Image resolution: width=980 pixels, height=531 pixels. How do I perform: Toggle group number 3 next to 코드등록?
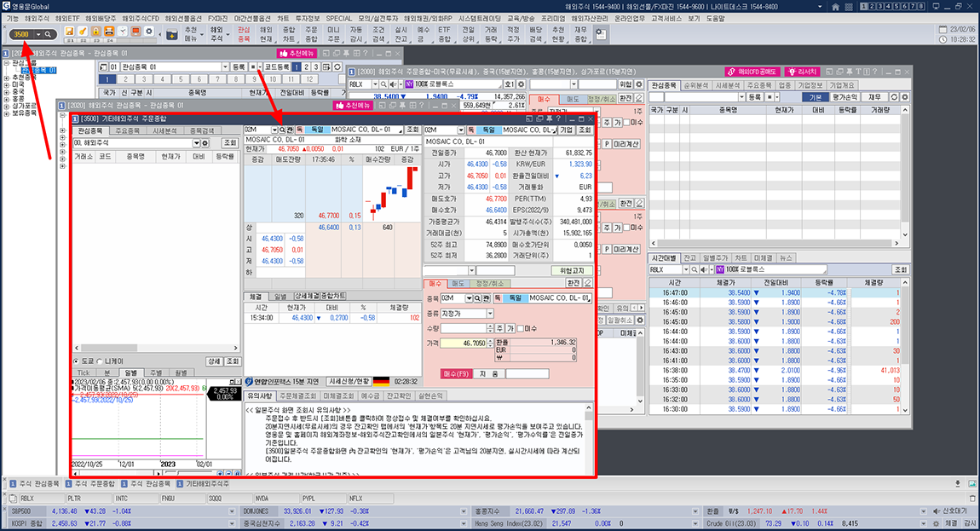(315, 67)
